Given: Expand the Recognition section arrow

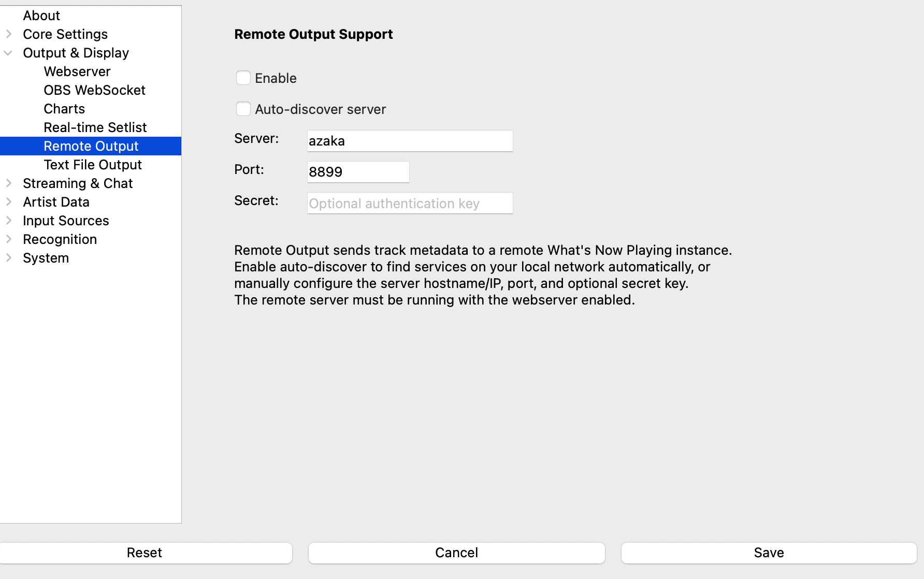Looking at the screenshot, I should coord(9,239).
